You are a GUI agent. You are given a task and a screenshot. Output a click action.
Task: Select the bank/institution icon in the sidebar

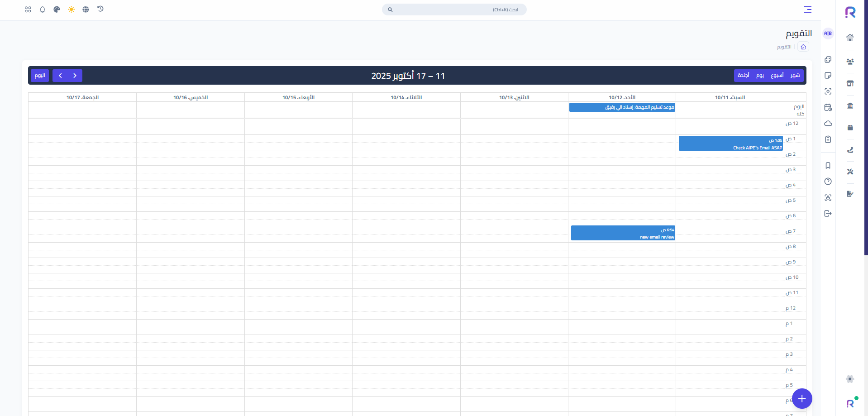click(850, 105)
